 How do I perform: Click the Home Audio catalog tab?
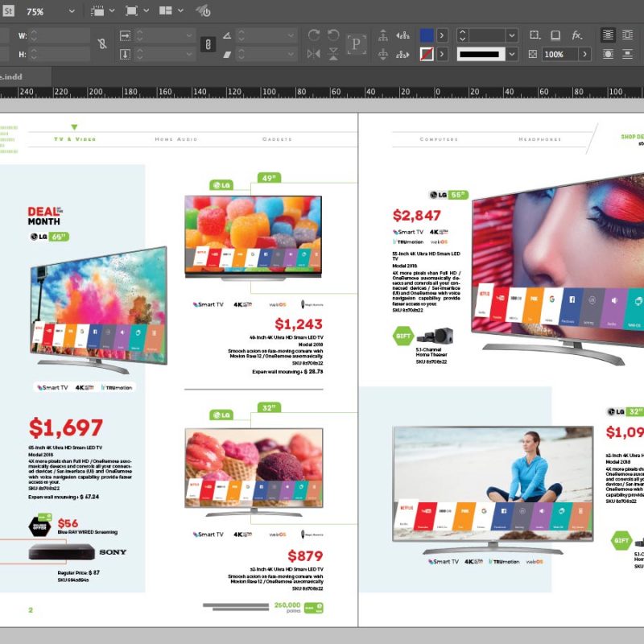click(176, 139)
